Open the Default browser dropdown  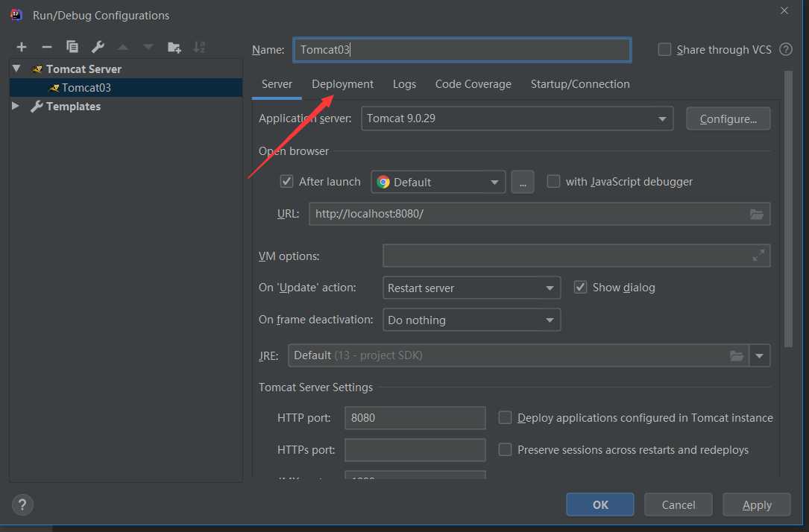[x=438, y=182]
